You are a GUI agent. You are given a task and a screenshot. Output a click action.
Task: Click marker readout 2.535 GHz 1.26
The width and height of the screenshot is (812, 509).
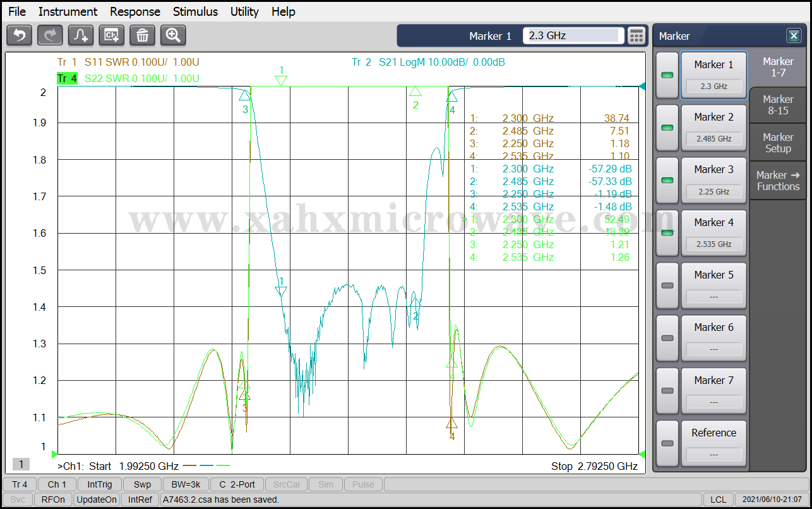pyautogui.click(x=550, y=257)
